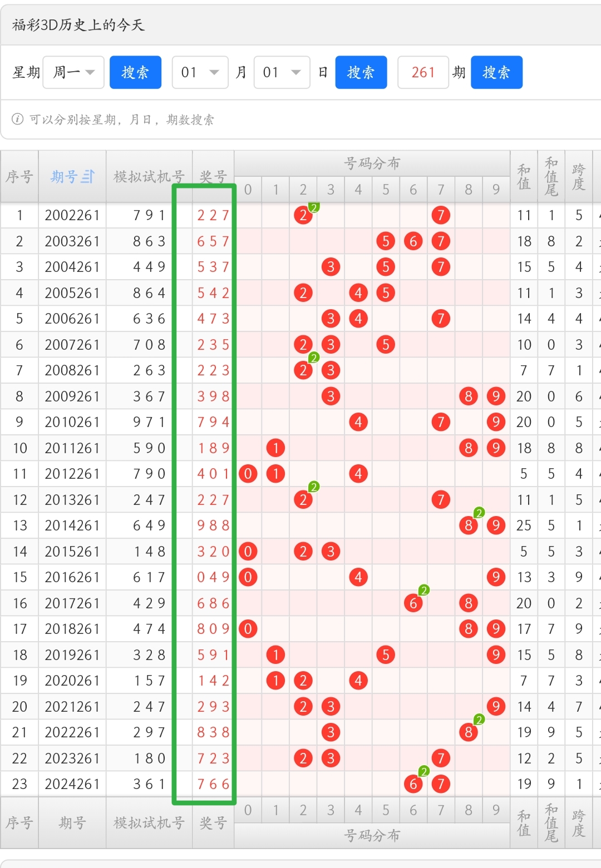Viewport: 601px width, 868px height.
Task: Select issue number 2005261
Action: pyautogui.click(x=72, y=293)
